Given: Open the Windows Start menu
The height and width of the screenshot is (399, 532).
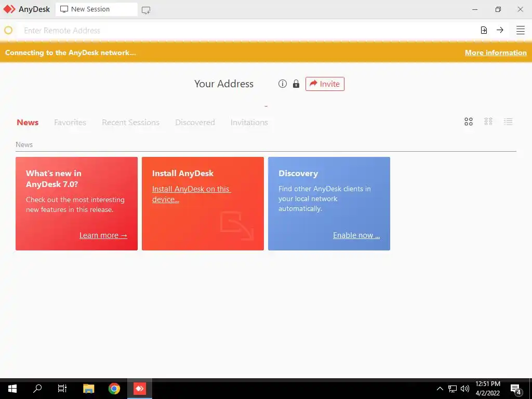Looking at the screenshot, I should point(12,389).
